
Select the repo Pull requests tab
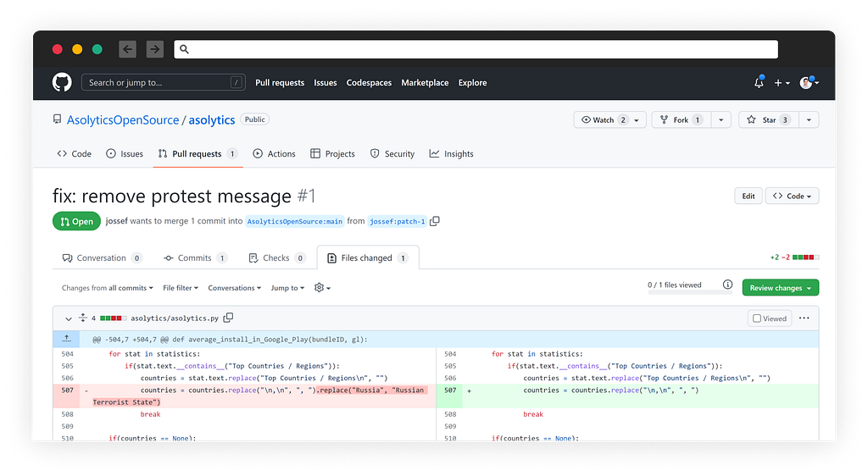tap(198, 153)
